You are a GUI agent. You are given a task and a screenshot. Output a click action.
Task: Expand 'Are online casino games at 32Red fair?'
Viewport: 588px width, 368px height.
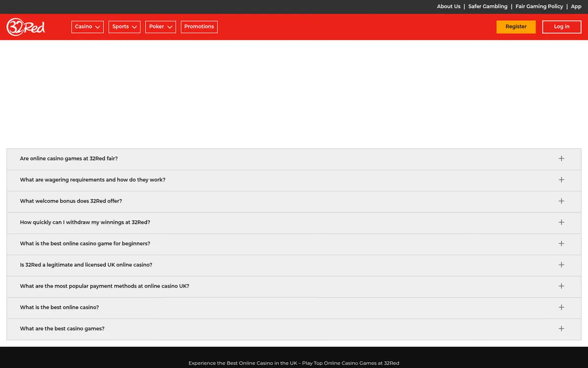coord(294,159)
